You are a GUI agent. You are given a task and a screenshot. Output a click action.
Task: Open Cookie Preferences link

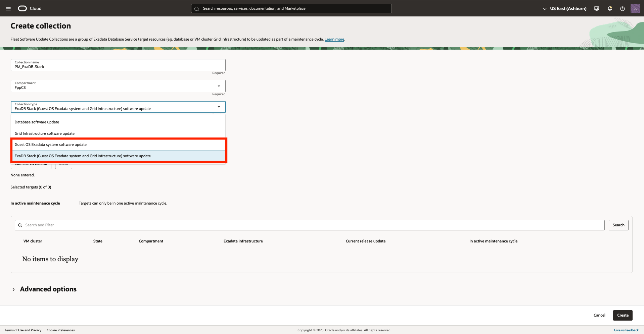click(61, 330)
